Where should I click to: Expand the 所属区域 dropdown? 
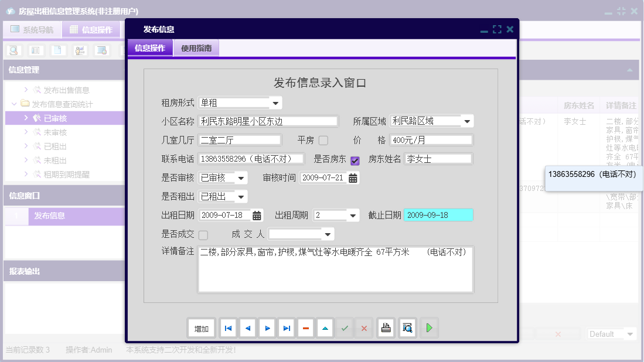(467, 121)
